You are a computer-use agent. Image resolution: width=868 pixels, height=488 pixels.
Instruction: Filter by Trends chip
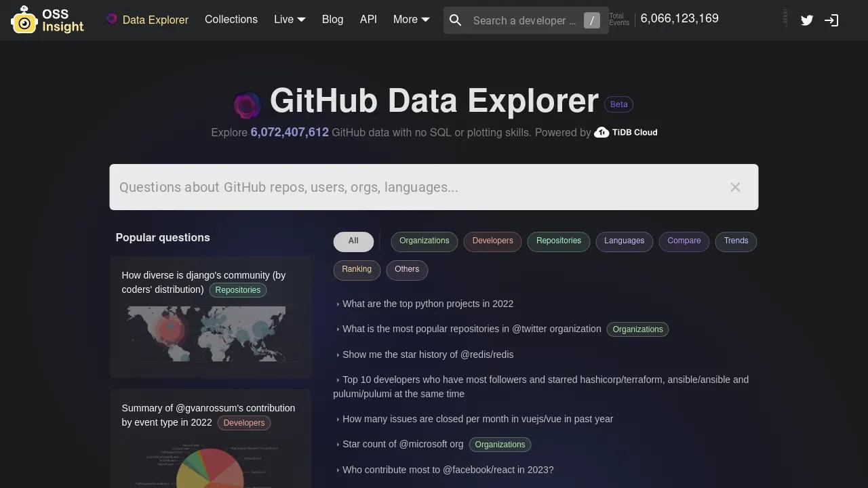tap(736, 241)
